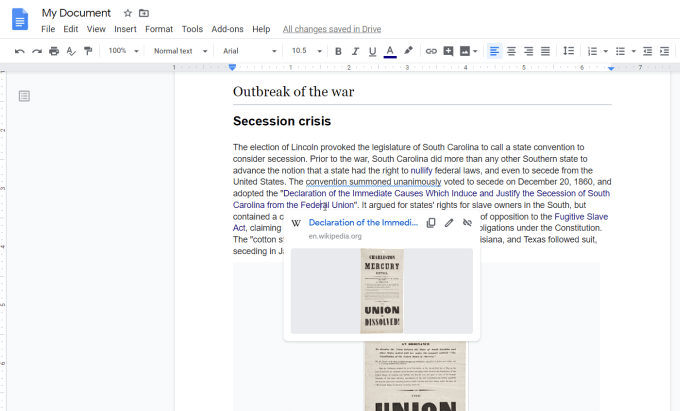This screenshot has width=680, height=411.
Task: Open the Insert menu
Action: coord(125,29)
